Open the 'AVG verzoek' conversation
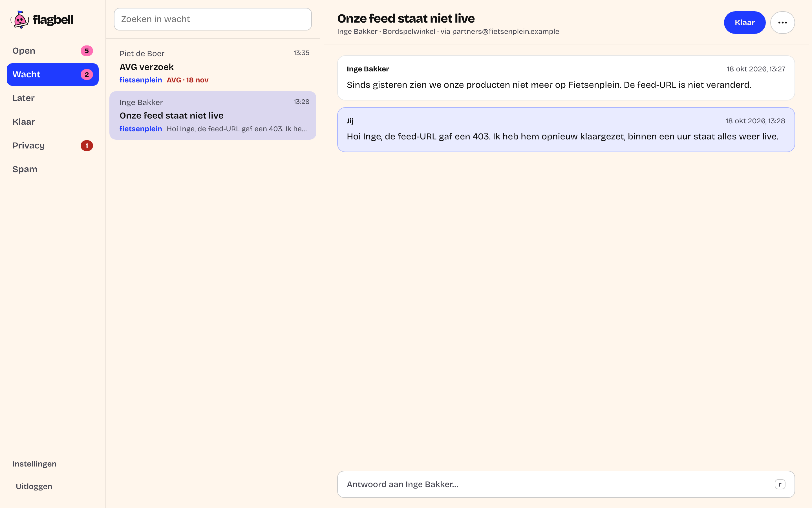 pyautogui.click(x=213, y=67)
